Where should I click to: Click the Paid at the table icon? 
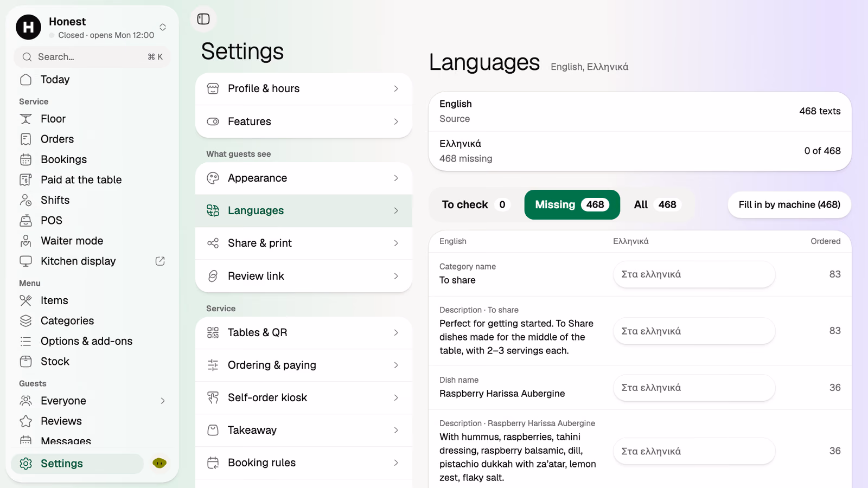coord(25,180)
